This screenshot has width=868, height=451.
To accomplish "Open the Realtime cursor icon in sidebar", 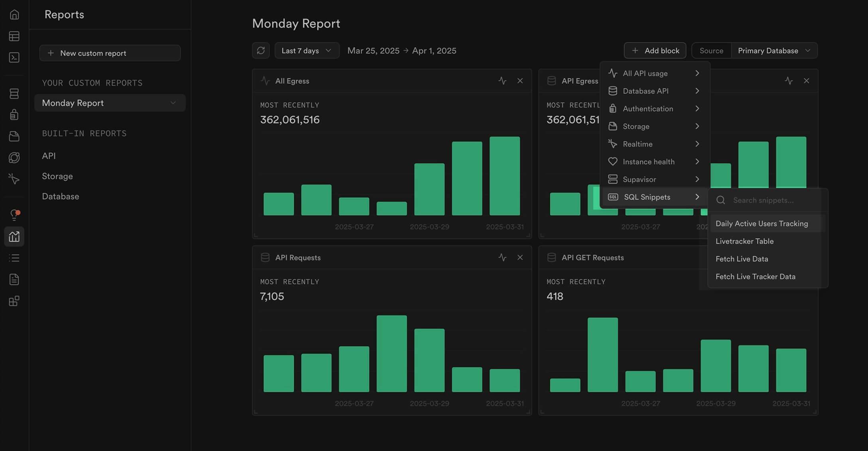I will pos(14,179).
